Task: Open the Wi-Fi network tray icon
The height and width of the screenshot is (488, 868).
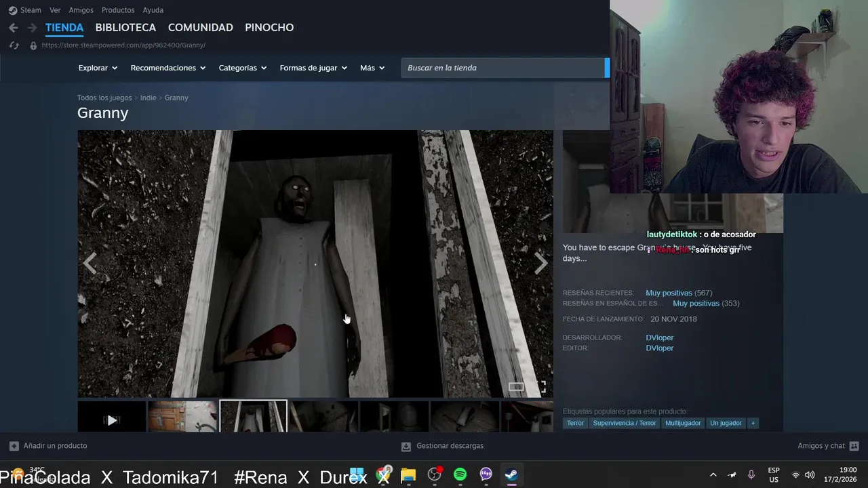Action: point(795,475)
